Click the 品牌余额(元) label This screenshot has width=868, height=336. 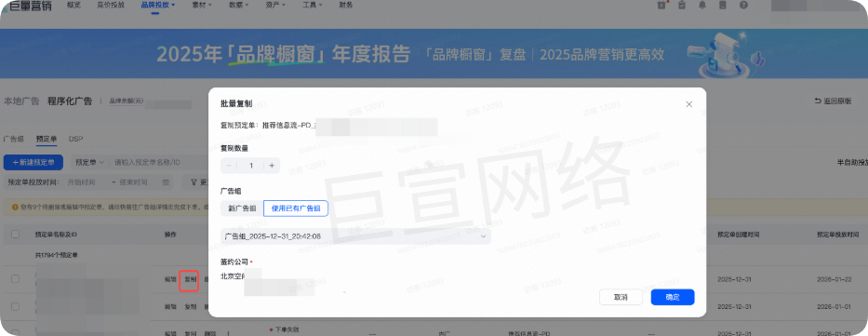(127, 101)
